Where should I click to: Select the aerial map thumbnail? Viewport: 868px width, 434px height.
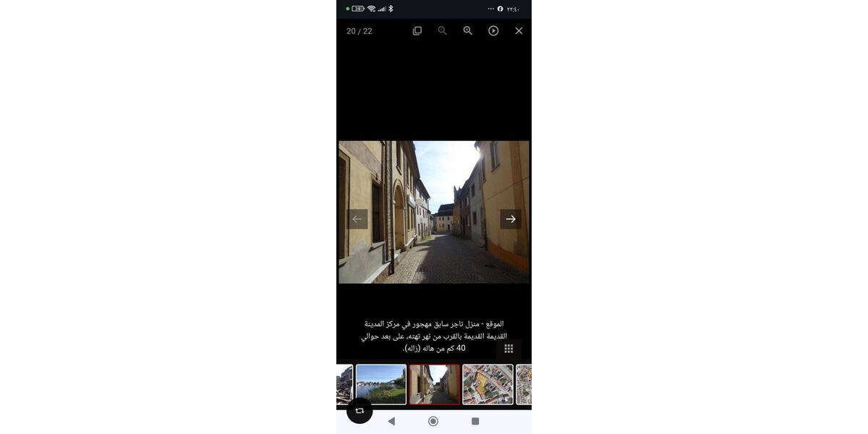[488, 384]
